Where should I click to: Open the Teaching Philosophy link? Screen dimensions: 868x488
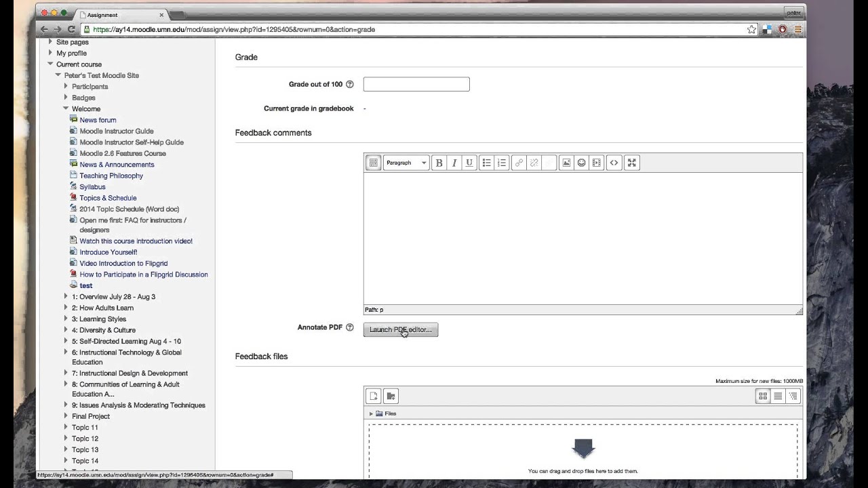coord(111,176)
